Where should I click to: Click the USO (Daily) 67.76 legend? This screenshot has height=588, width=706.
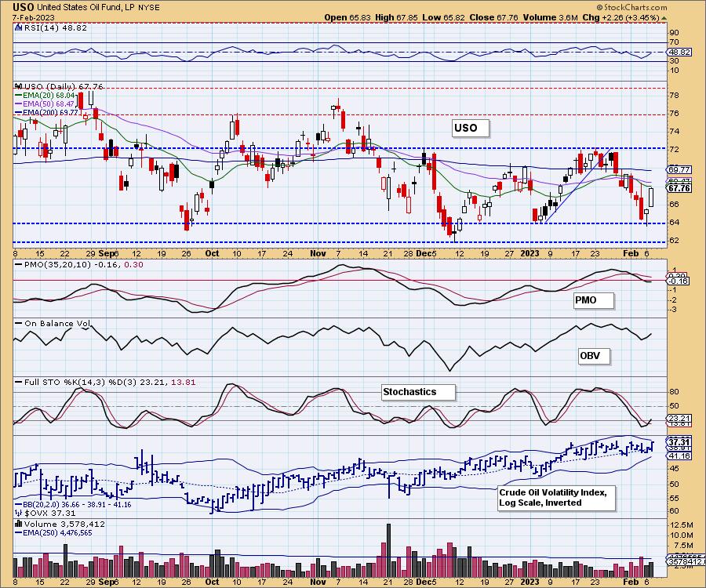(x=63, y=86)
